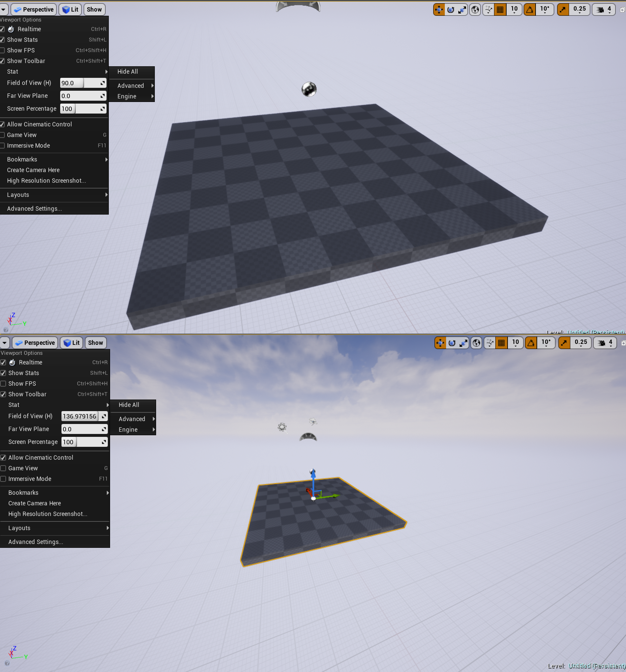Image resolution: width=626 pixels, height=672 pixels.
Task: Toggle scale snapping icon in top viewport
Action: point(563,9)
